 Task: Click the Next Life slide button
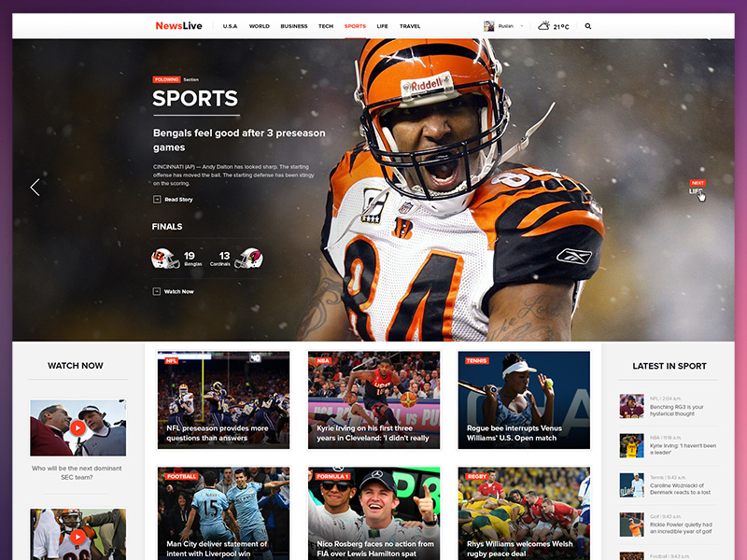(x=697, y=188)
